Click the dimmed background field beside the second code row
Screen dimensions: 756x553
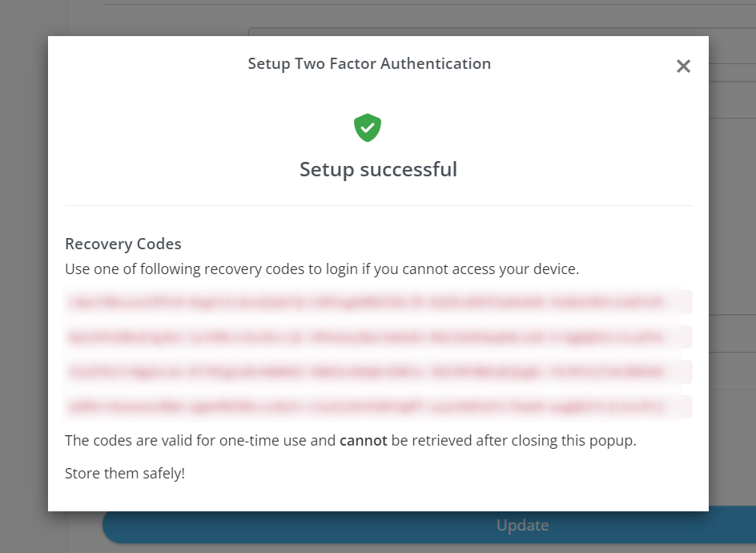(732, 334)
